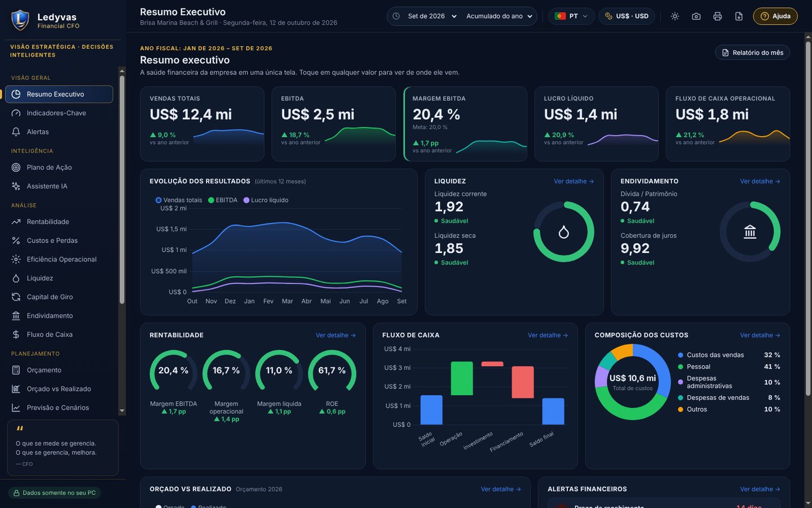Screen dimensions: 812x508
Task: Click the printer icon in the header
Action: click(717, 16)
